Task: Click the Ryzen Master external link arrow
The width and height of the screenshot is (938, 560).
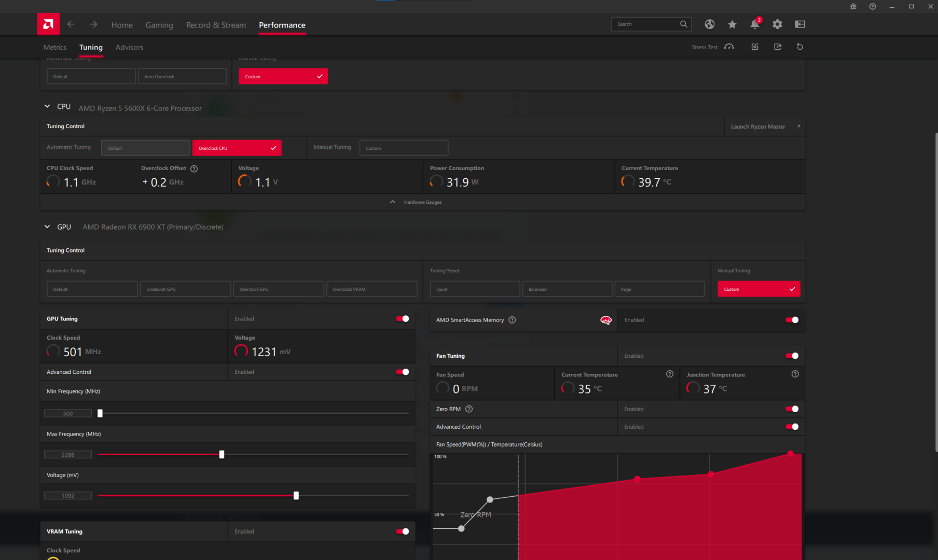Action: point(798,127)
